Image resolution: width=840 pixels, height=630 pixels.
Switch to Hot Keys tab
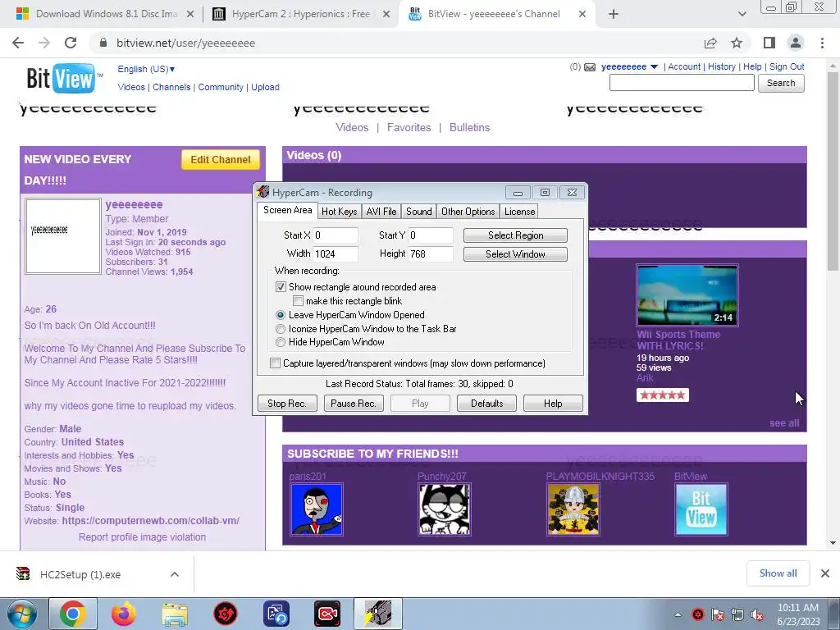coord(339,212)
